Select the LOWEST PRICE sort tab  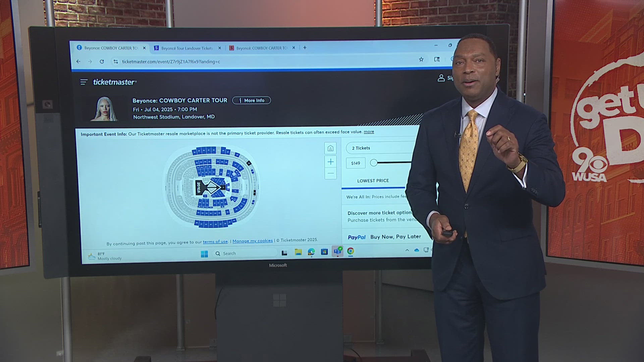point(373,181)
